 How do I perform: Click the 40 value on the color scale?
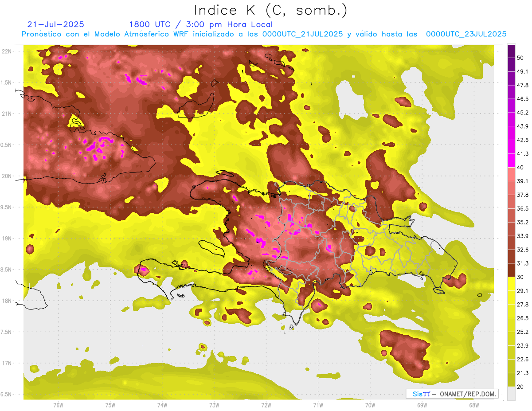pos(521,168)
